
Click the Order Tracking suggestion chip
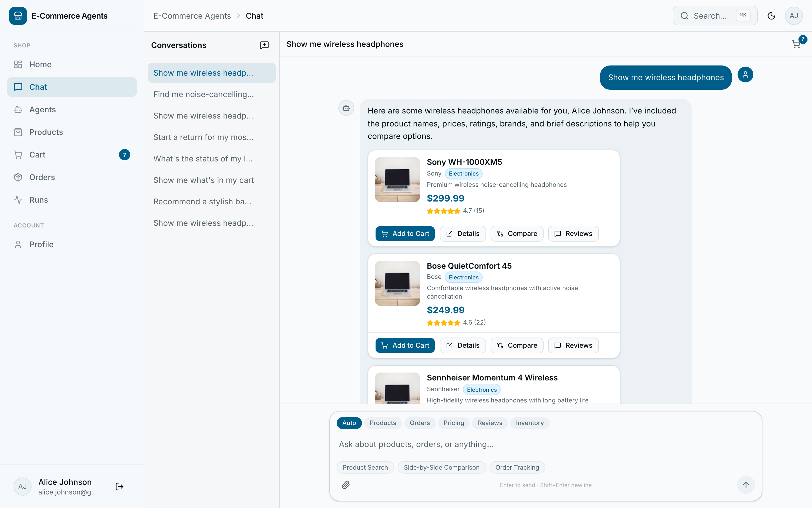tap(517, 467)
